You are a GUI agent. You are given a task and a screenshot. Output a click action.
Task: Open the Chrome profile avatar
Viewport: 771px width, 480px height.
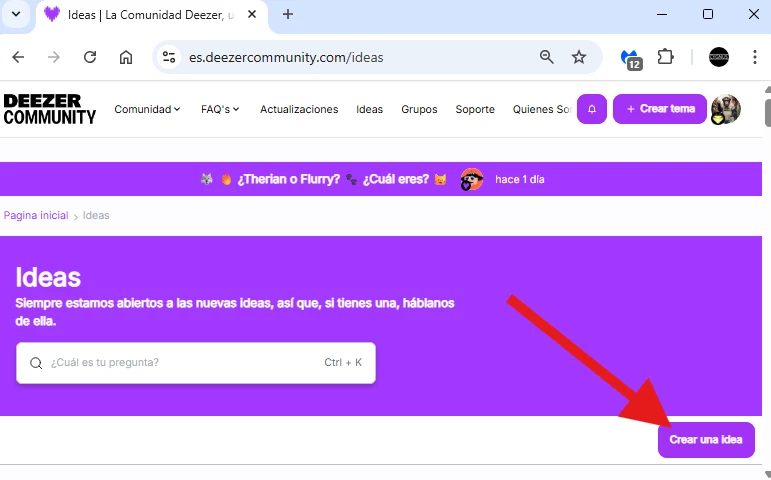tap(718, 57)
